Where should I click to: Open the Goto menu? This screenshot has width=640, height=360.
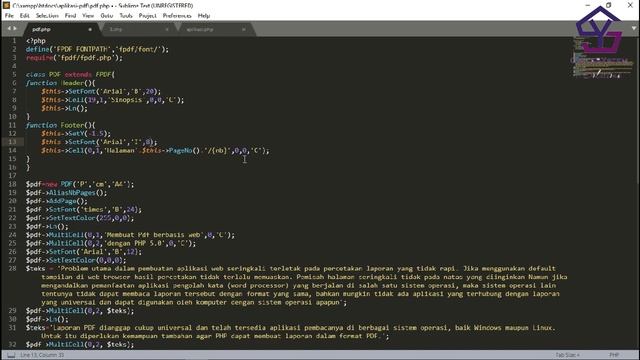click(107, 16)
